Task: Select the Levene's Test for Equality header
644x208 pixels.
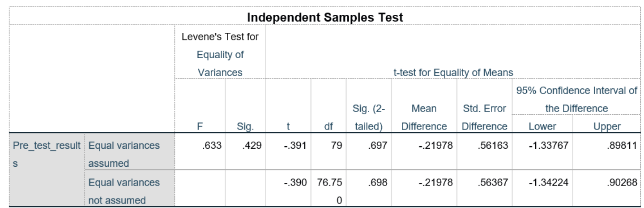Action: pyautogui.click(x=220, y=55)
